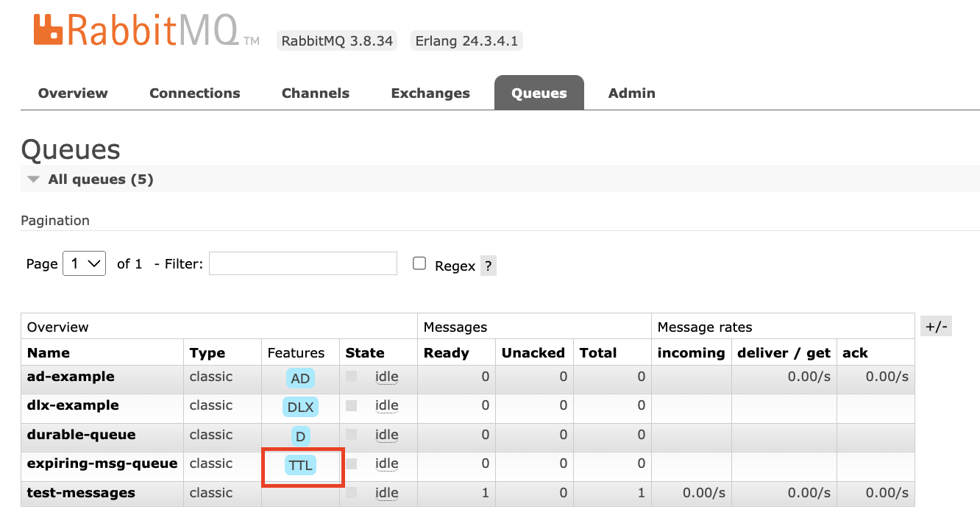Click the state indicator square for dlx-example

point(352,405)
